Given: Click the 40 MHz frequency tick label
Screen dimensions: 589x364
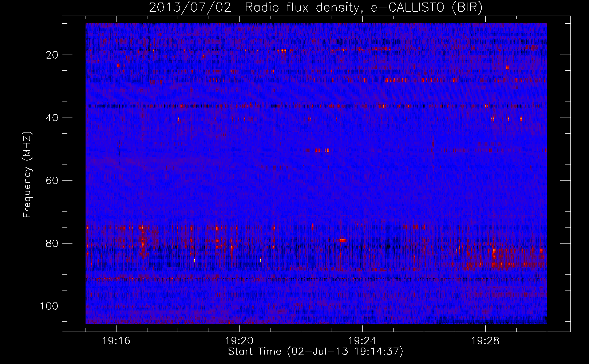Looking at the screenshot, I should coord(52,118).
